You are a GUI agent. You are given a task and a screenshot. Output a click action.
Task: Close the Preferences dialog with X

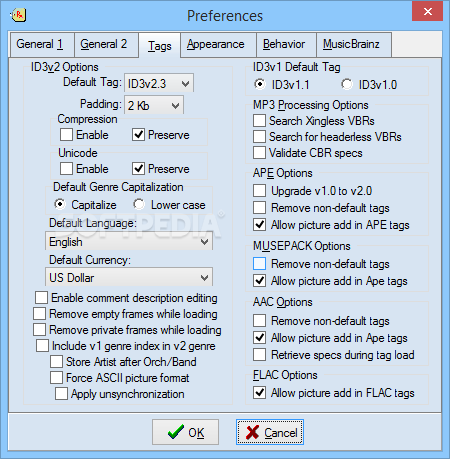click(x=428, y=12)
